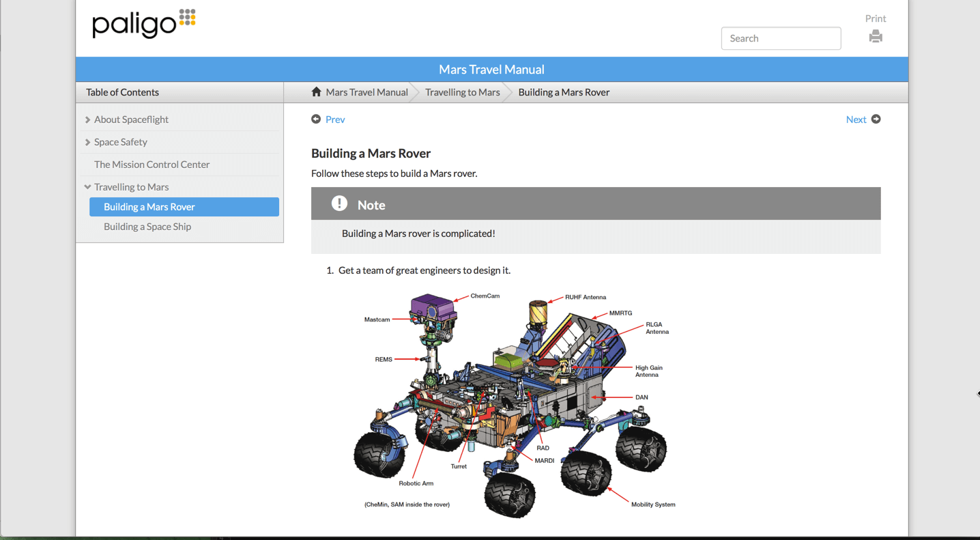Open Travelling to Mars breadcrumb link
980x540 pixels.
coord(462,92)
